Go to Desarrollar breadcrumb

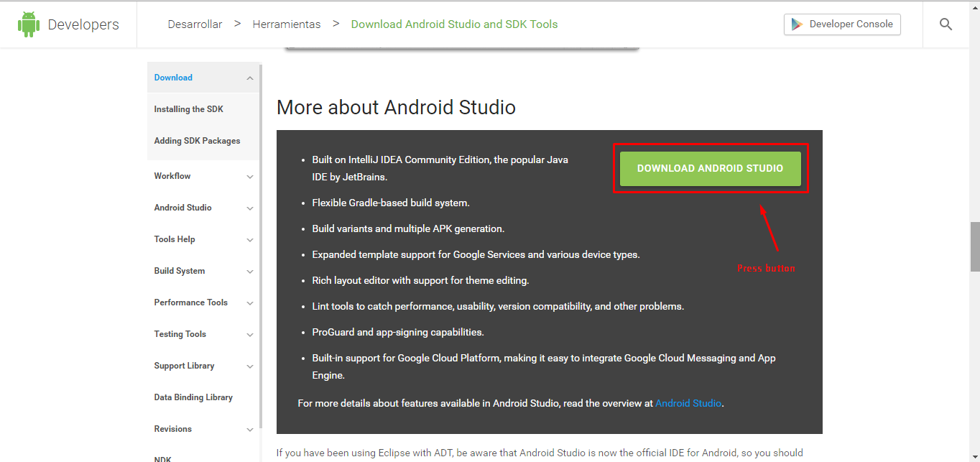(x=195, y=24)
